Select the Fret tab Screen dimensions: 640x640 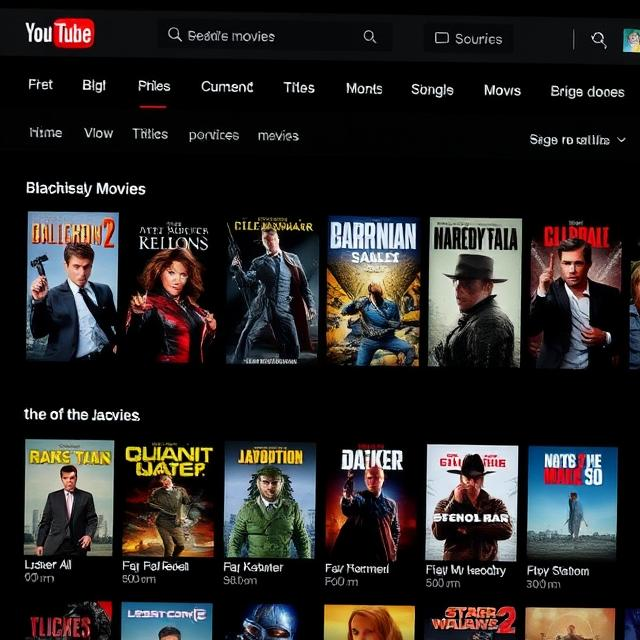[40, 85]
